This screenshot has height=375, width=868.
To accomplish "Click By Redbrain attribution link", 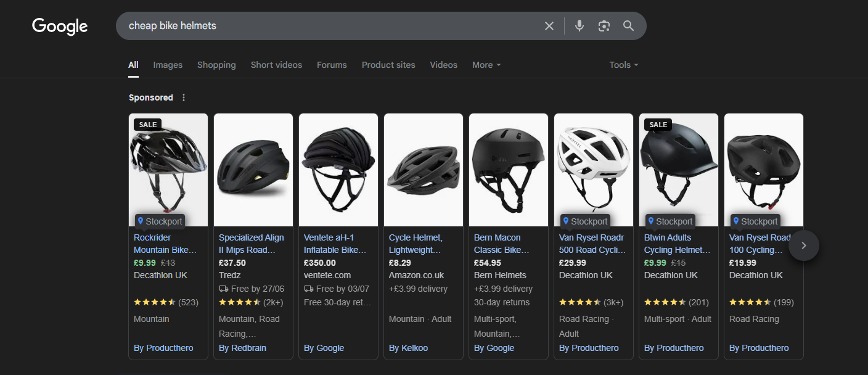I will point(243,348).
